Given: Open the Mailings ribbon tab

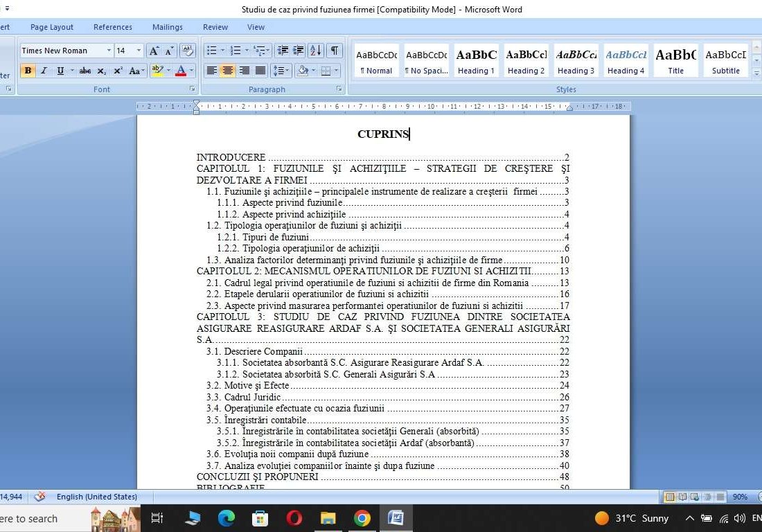Looking at the screenshot, I should (x=167, y=27).
